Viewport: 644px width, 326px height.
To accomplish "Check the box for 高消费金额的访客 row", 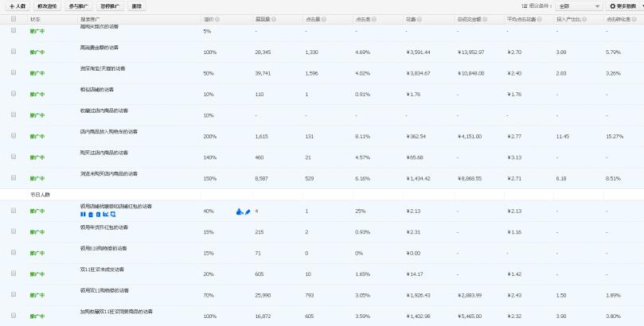I will (x=14, y=51).
